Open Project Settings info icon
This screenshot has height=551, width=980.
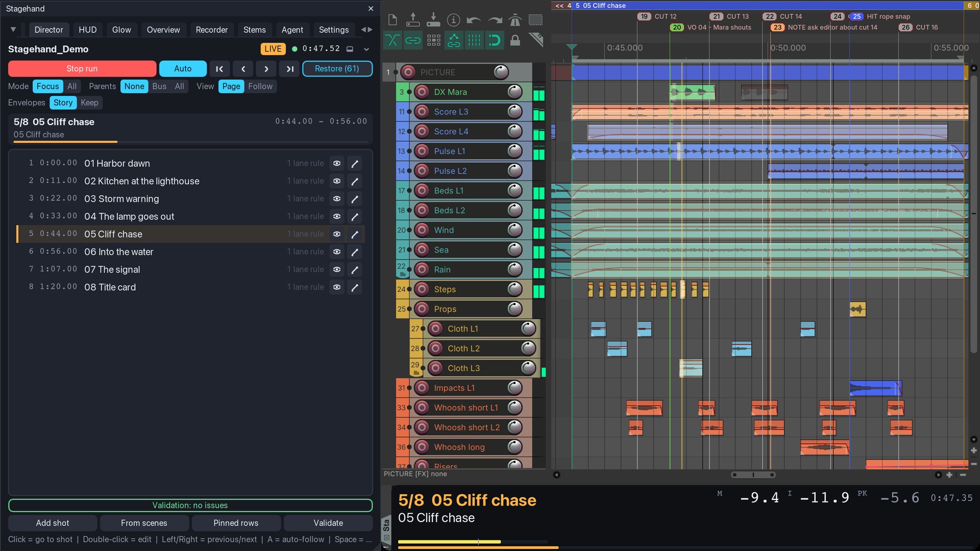(453, 20)
